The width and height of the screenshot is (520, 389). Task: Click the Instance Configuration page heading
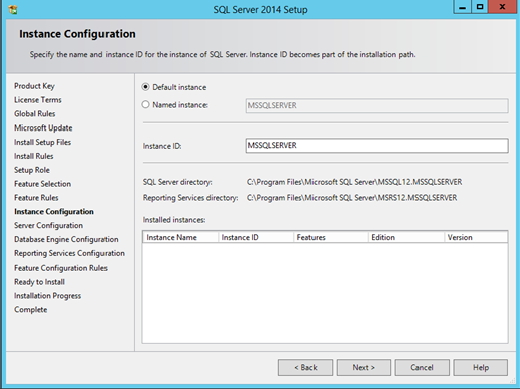(x=77, y=34)
